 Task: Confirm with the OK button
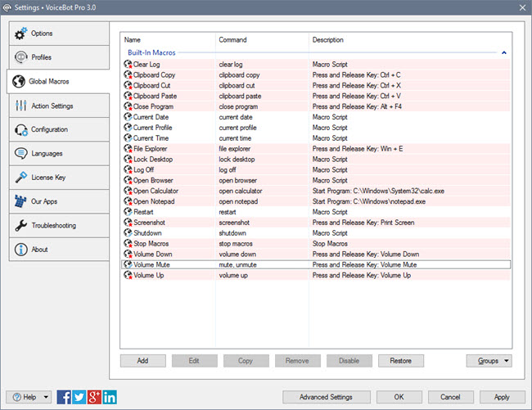point(399,397)
